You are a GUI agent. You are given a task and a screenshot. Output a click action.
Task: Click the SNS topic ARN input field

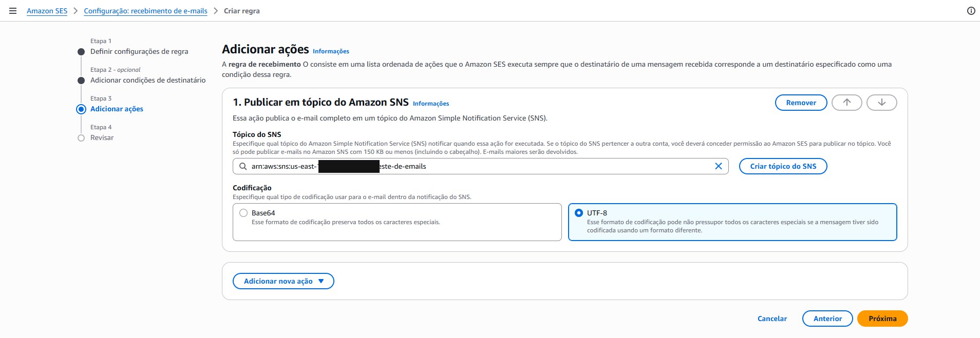pyautogui.click(x=480, y=166)
